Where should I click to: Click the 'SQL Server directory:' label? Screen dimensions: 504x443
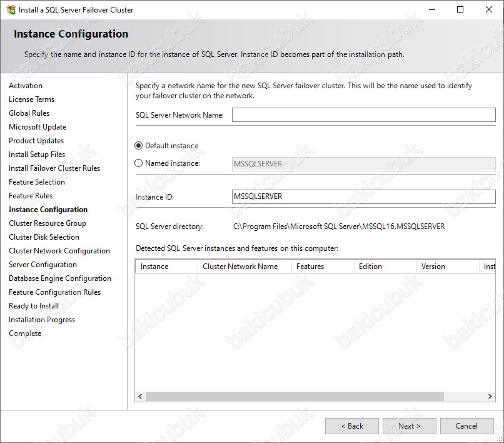point(169,227)
